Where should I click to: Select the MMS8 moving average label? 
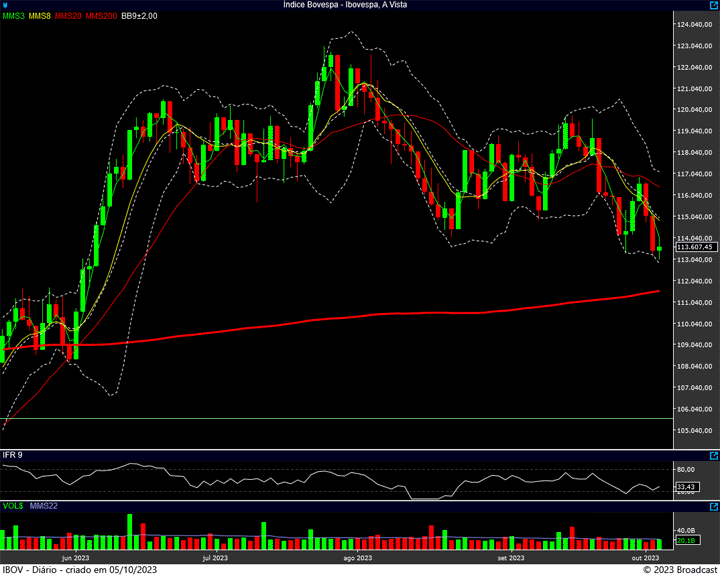click(41, 16)
